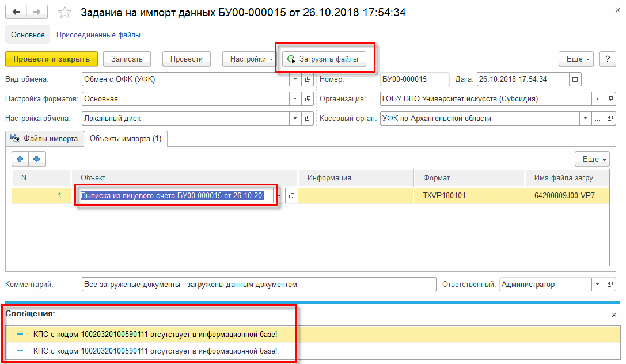Image resolution: width=626 pixels, height=364 pixels.
Task: Expand the Организация dropdown
Action: (597, 98)
